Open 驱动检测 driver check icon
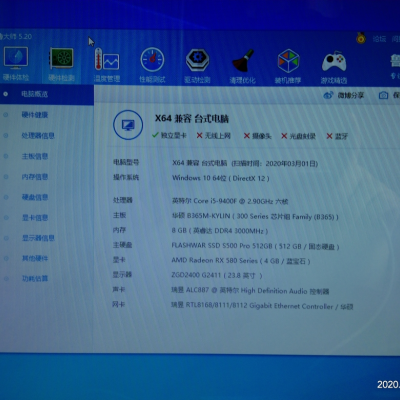Viewport: 400px width, 400px height. click(197, 60)
